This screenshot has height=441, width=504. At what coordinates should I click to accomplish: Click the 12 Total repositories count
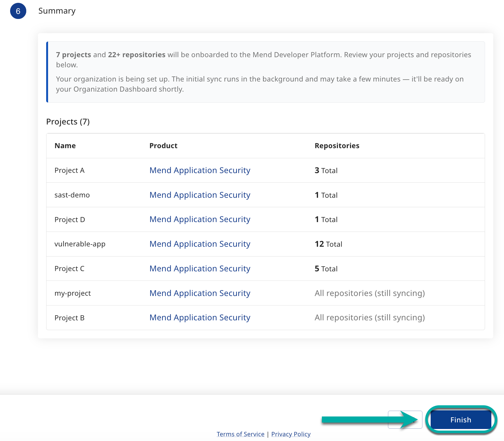329,244
